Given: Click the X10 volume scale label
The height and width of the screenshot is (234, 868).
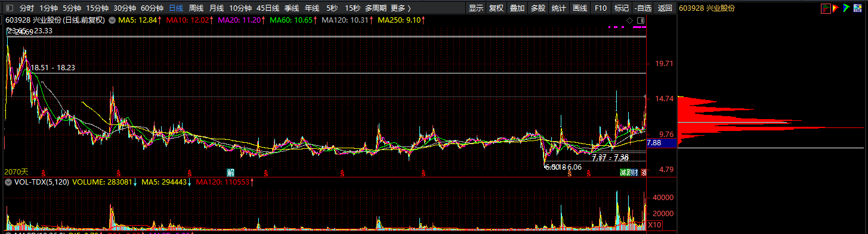Looking at the screenshot, I should pyautogui.click(x=654, y=224).
